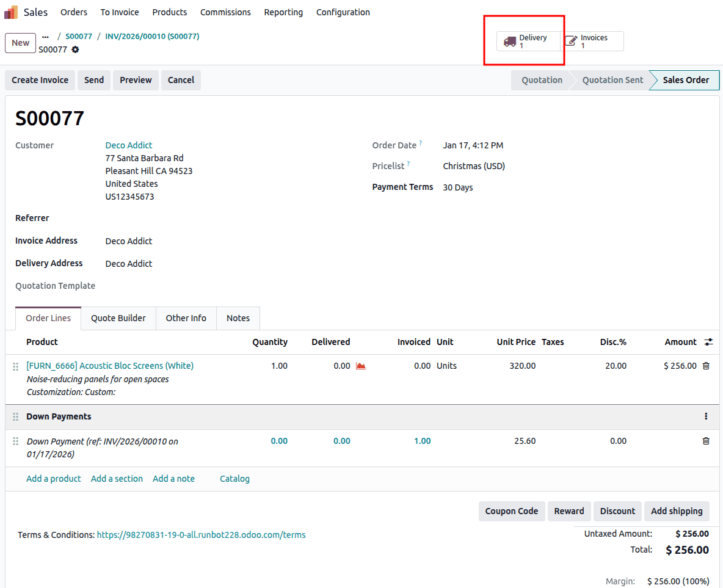Open the optional columns toggle icon in order lines header
The image size is (723, 588).
click(708, 342)
